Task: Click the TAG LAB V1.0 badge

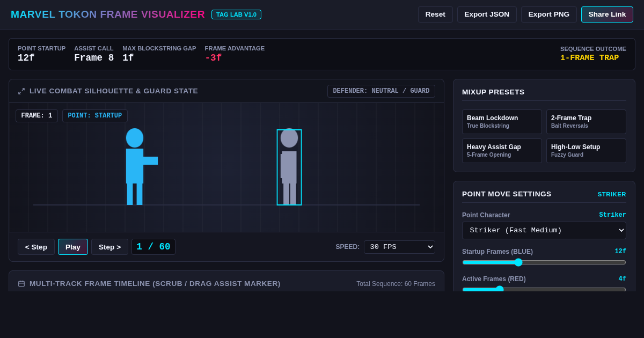Action: pyautogui.click(x=236, y=14)
